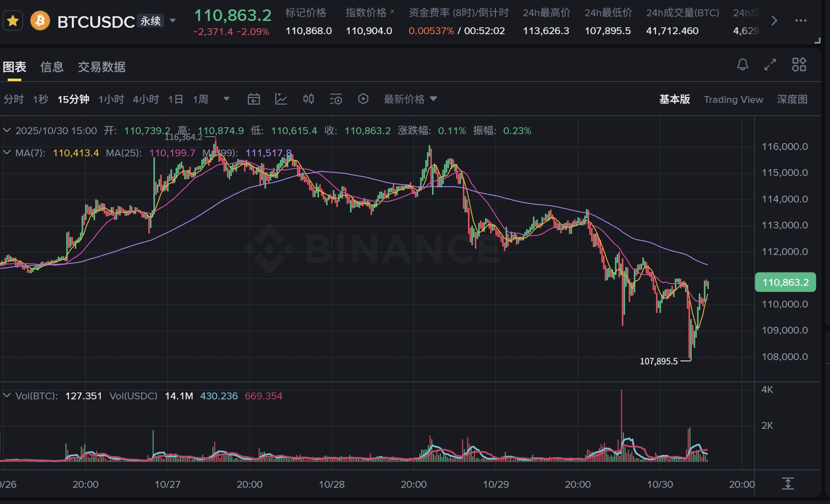This screenshot has width=830, height=504.
Task: Click the favorite star icon
Action: click(x=13, y=21)
